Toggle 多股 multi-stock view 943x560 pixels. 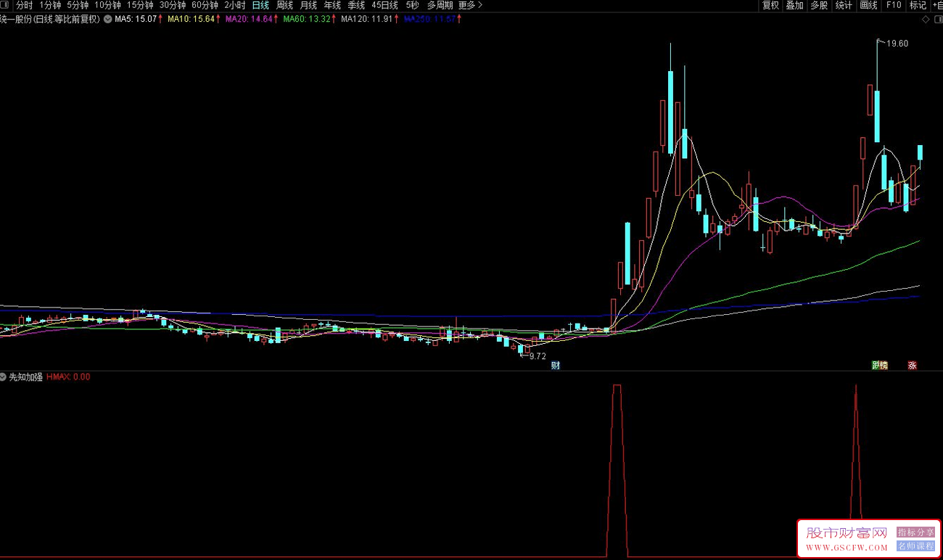pos(819,5)
